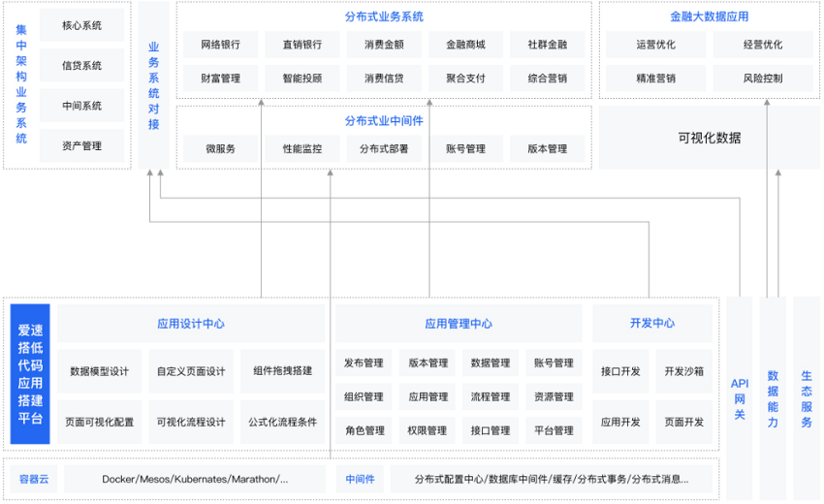Select the Docker/Mesos/Kubernates/Marathon box

pyautogui.click(x=195, y=479)
